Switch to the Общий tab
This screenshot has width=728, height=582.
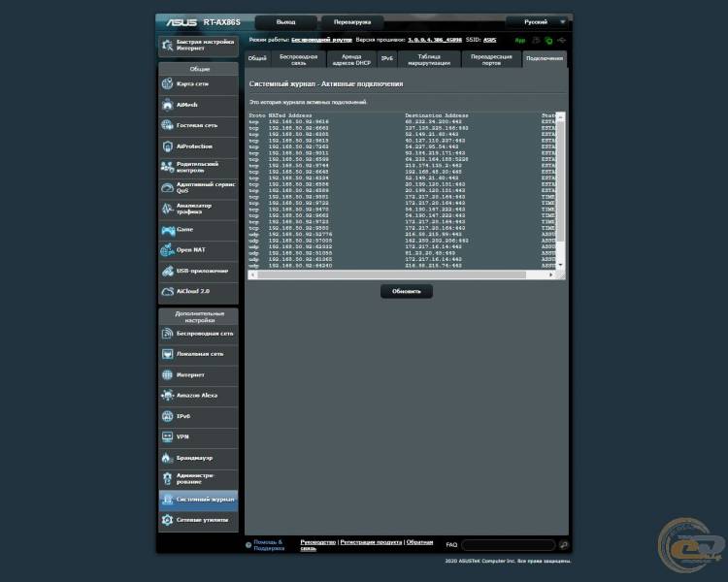(x=257, y=59)
